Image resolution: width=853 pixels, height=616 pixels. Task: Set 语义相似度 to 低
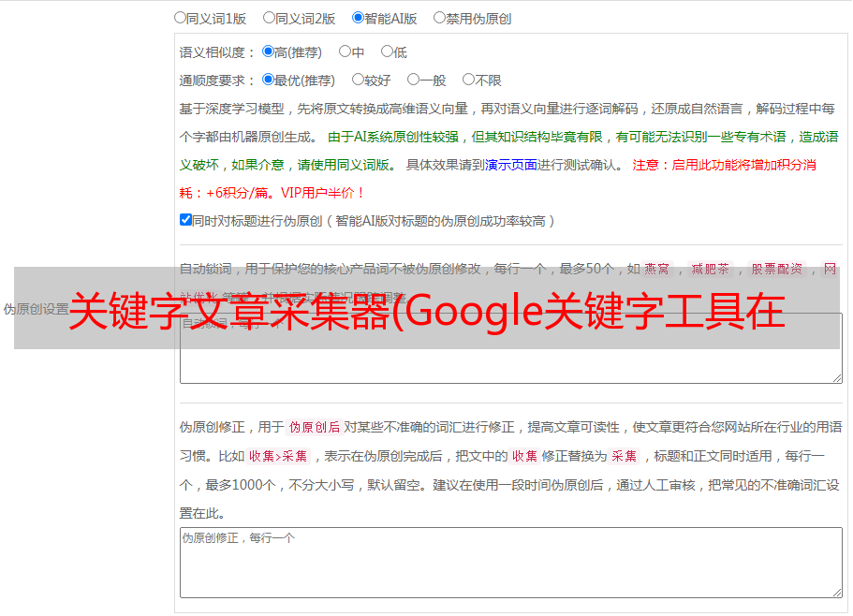click(388, 51)
